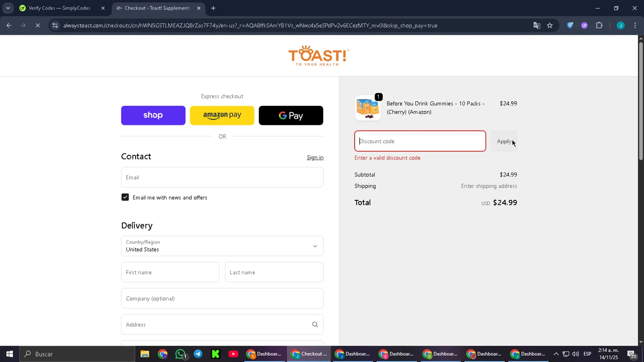Close the Checkout tab
Screen dimensions: 644x362
coord(199,8)
